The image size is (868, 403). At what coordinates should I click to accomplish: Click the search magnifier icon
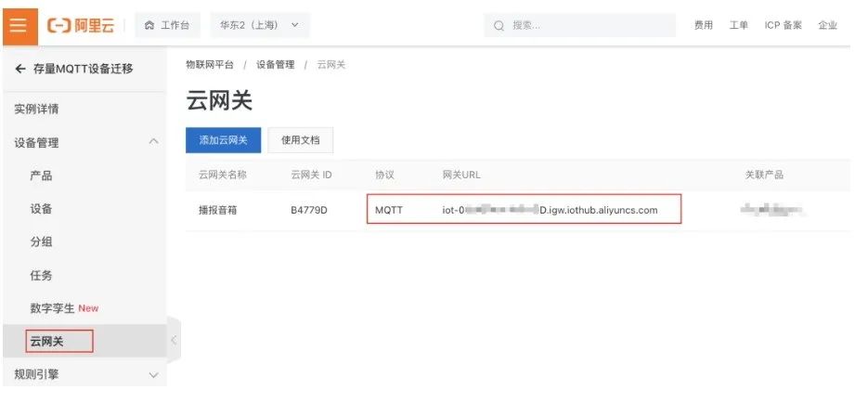point(499,25)
